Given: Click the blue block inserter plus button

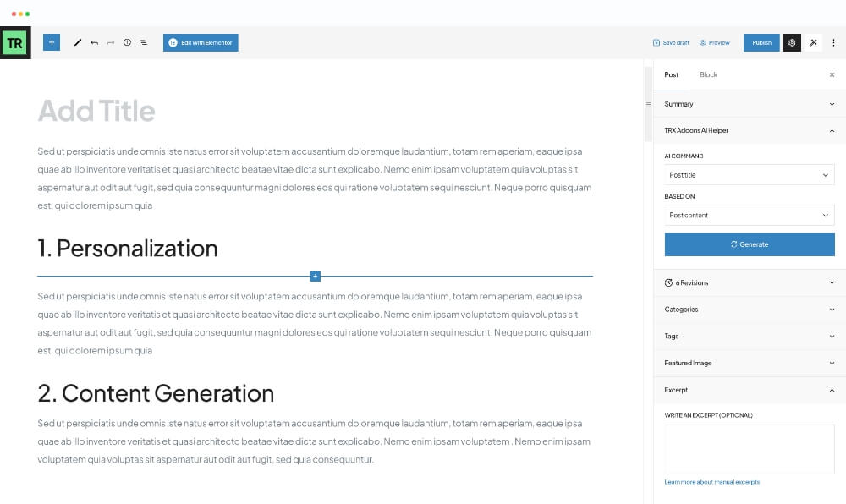Looking at the screenshot, I should (52, 42).
